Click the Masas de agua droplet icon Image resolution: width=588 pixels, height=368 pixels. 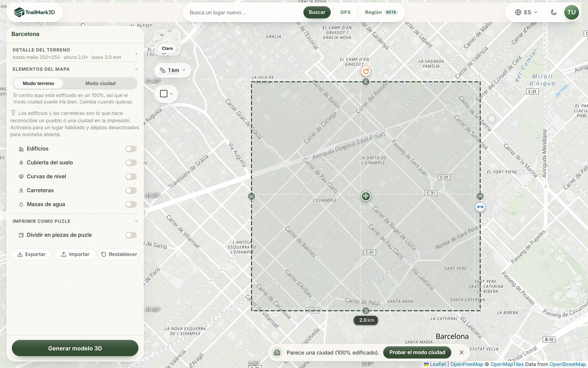(21, 204)
